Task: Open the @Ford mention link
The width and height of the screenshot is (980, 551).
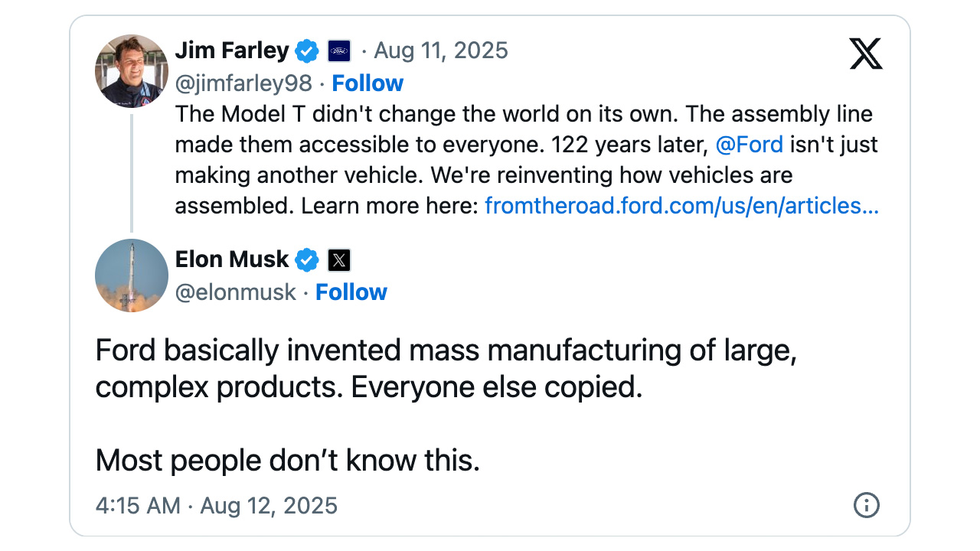Action: coord(750,145)
